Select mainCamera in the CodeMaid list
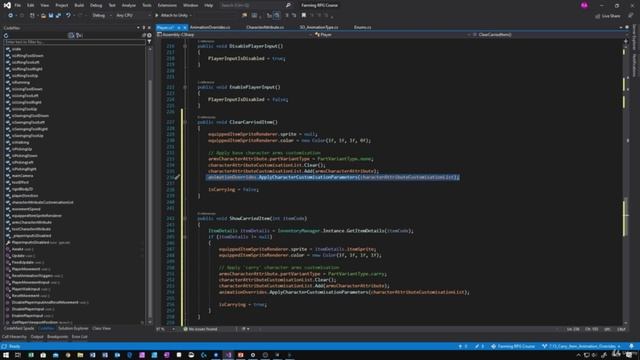 coord(22,176)
